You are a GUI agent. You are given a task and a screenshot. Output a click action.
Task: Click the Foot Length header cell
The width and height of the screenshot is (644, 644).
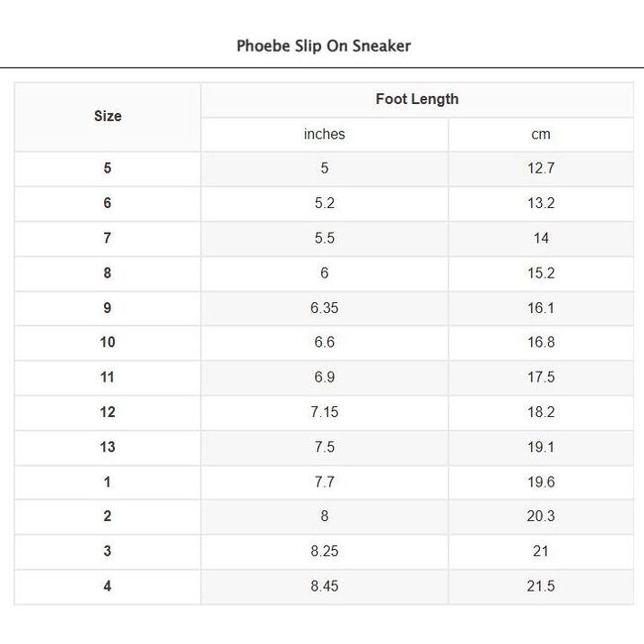point(416,99)
